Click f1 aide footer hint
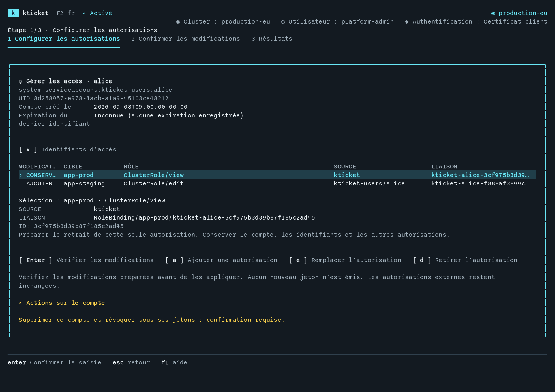Image resolution: width=555 pixels, height=392 pixels. point(174,362)
